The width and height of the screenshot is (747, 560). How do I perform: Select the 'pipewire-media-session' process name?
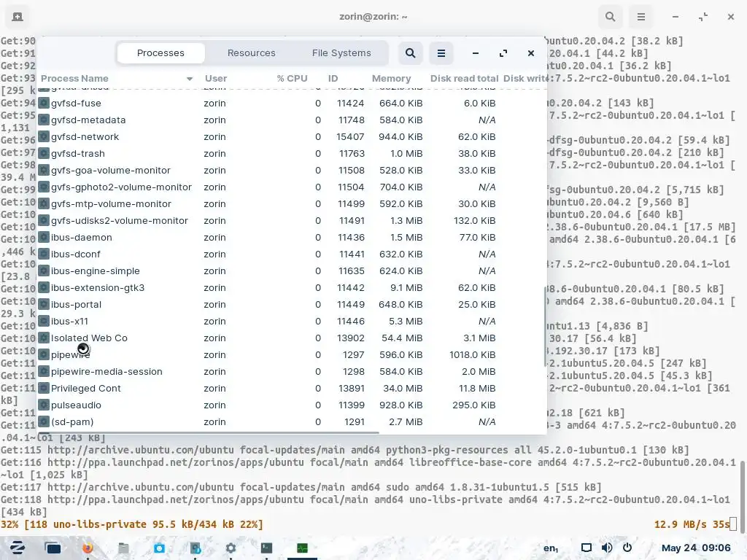(x=107, y=371)
